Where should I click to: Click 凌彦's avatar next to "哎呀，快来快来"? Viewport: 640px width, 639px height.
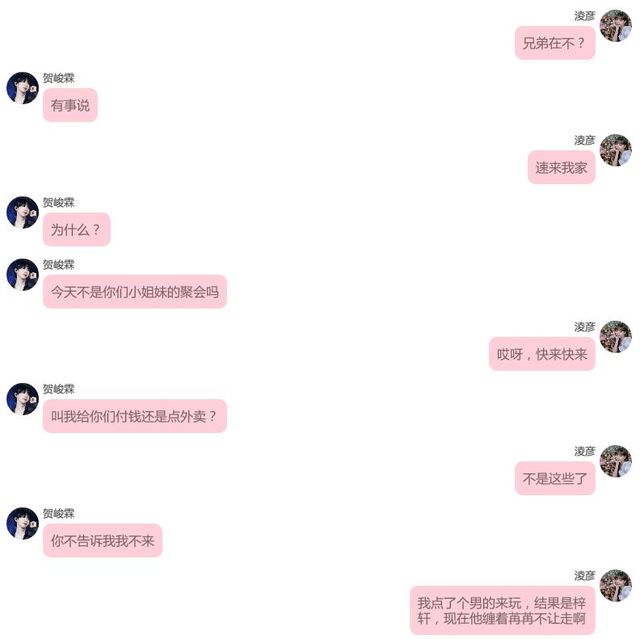point(616,337)
